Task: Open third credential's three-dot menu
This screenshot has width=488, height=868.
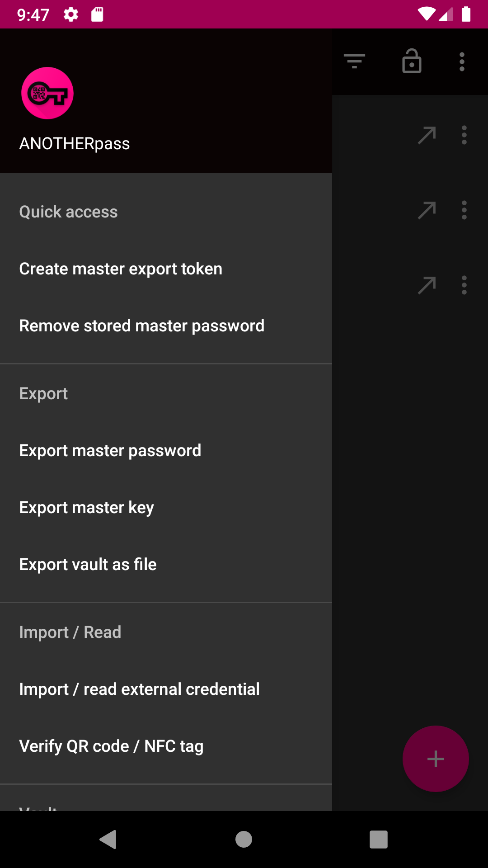Action: pyautogui.click(x=464, y=285)
